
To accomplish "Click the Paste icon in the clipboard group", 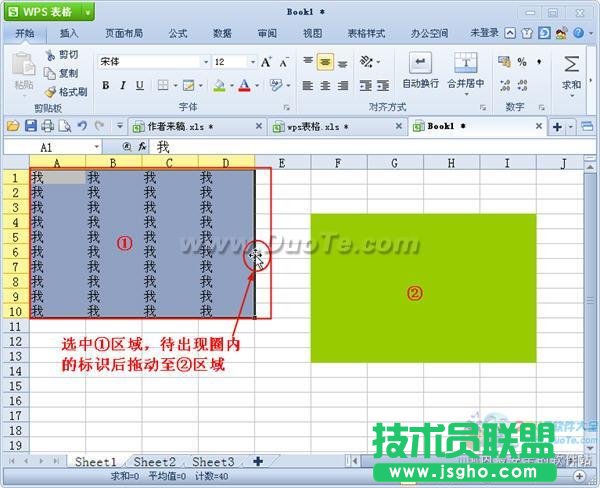I will [x=23, y=64].
